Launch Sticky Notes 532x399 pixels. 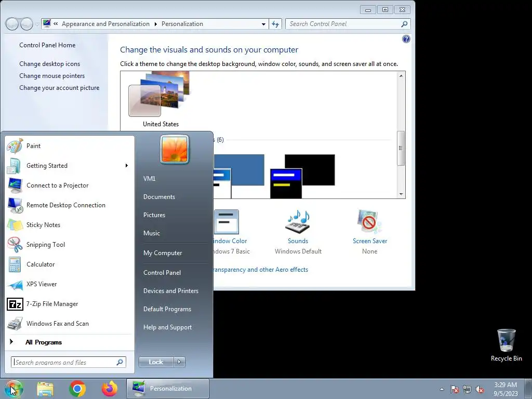[70, 224]
